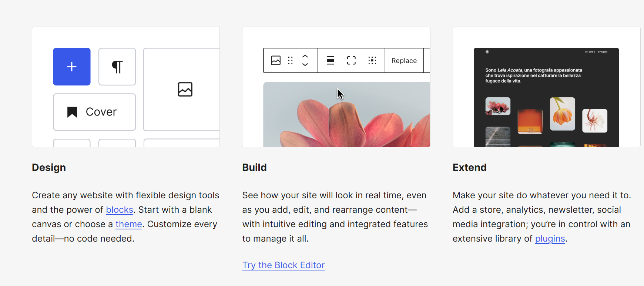Click the move down chevron arrow
This screenshot has height=286, width=644.
coord(305,65)
